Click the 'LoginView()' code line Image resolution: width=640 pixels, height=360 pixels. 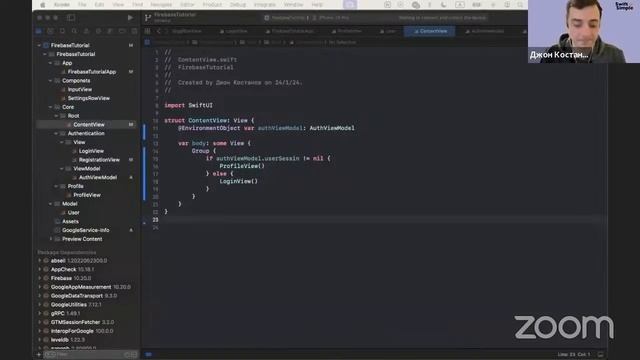tap(239, 181)
